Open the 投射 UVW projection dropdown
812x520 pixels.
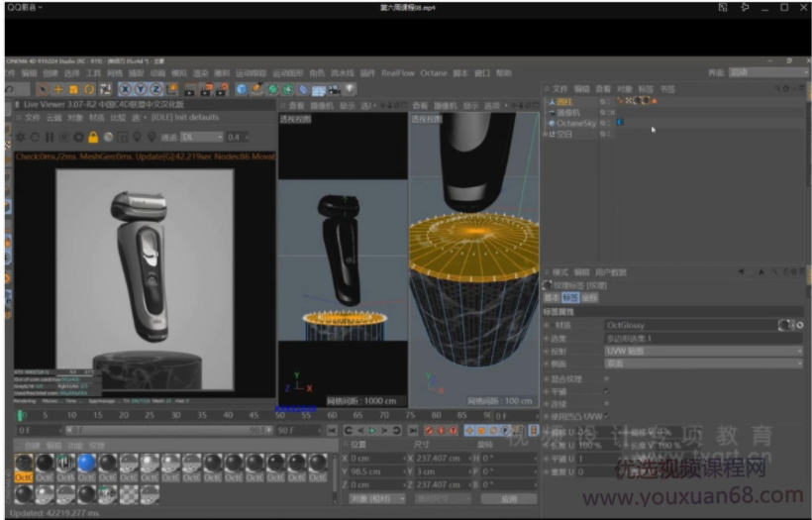pyautogui.click(x=703, y=350)
